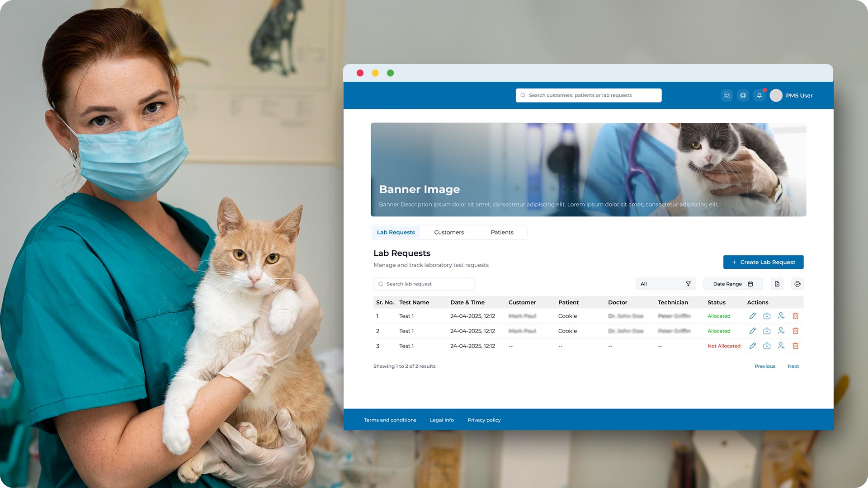Click the medical kit icon in row 3
This screenshot has width=868, height=488.
[x=767, y=346]
